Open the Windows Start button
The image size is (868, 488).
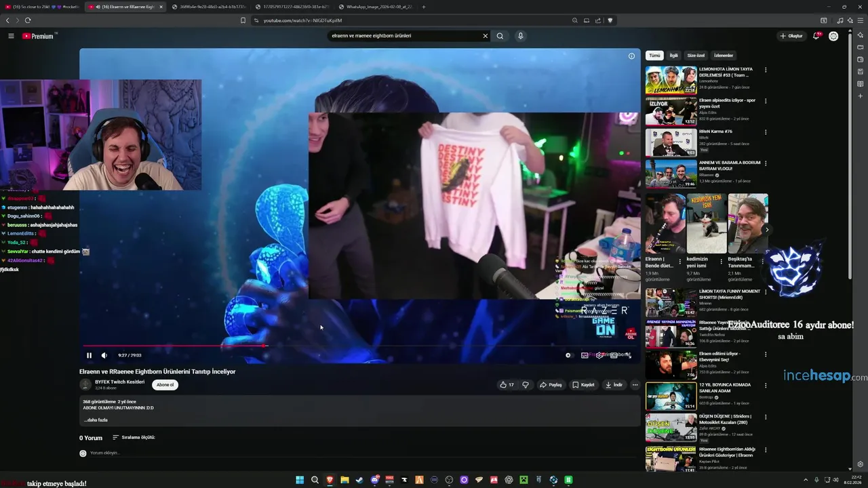tap(300, 480)
